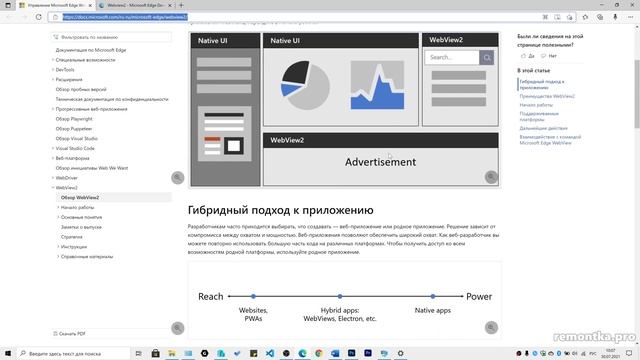
Task: Expand the DevTools tree node
Action: pyautogui.click(x=53, y=70)
